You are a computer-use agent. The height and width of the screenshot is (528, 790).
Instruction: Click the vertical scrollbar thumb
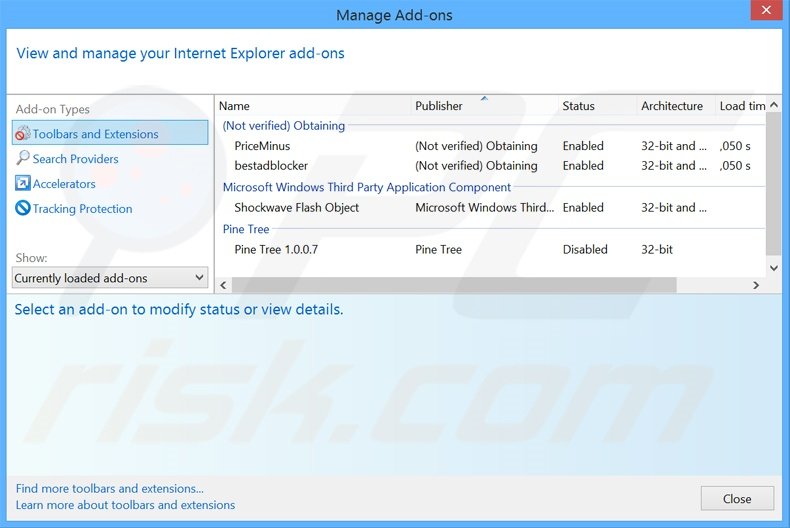coord(774,184)
